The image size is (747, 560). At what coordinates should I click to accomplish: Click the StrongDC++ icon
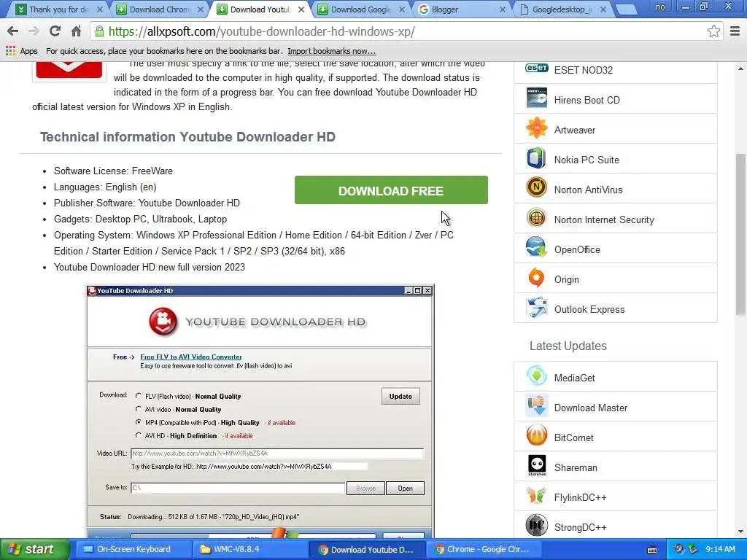coord(536,526)
